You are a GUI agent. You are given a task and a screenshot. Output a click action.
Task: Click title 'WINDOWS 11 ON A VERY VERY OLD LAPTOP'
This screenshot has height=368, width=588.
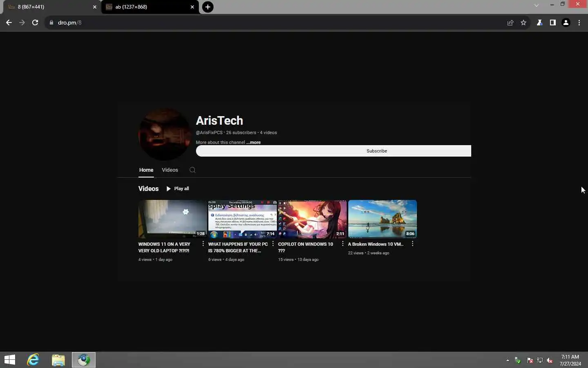[164, 247]
